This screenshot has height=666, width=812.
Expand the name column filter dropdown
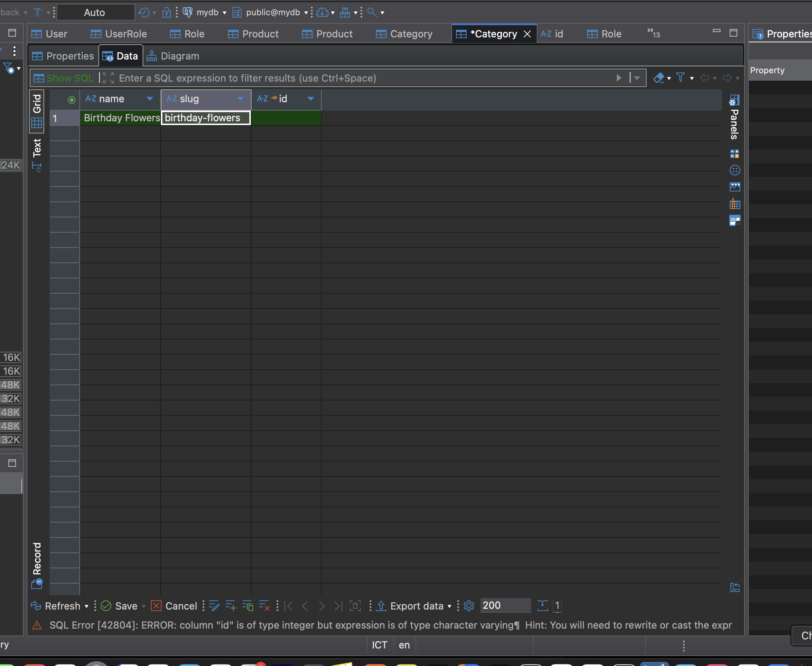point(149,99)
